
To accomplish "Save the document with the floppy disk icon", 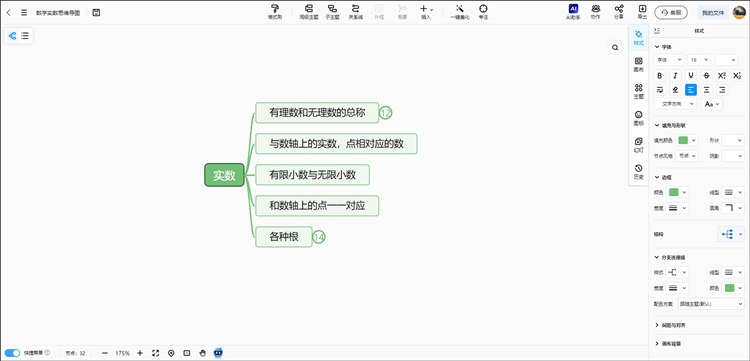I will (x=96, y=12).
